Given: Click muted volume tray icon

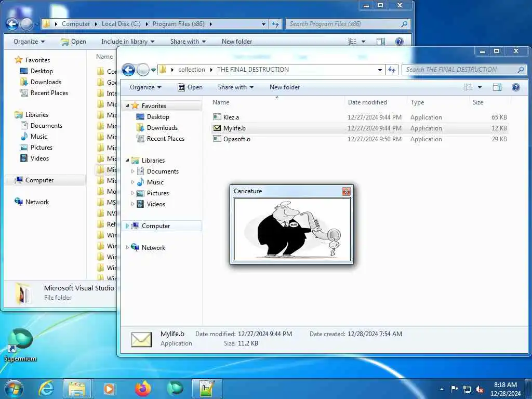Looking at the screenshot, I should pyautogui.click(x=480, y=389).
